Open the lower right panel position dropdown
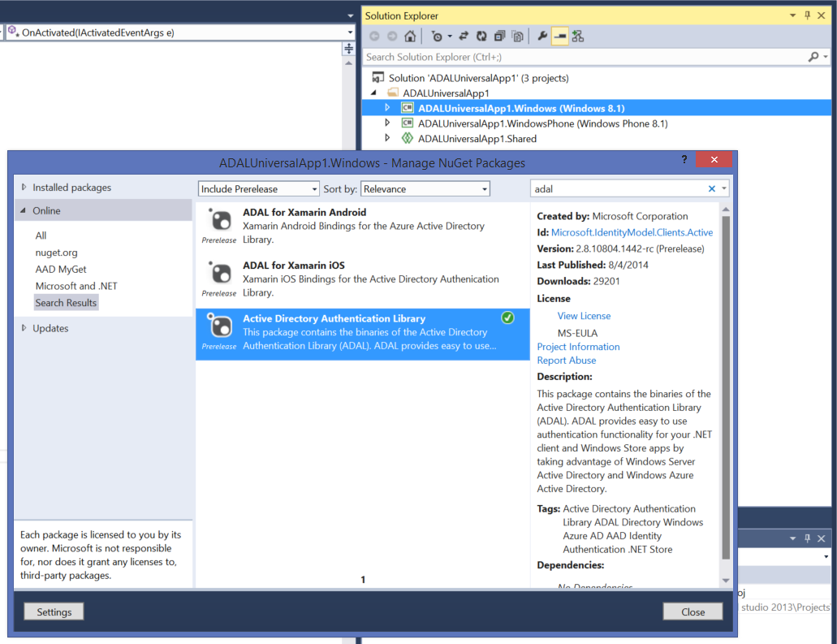 tap(792, 538)
